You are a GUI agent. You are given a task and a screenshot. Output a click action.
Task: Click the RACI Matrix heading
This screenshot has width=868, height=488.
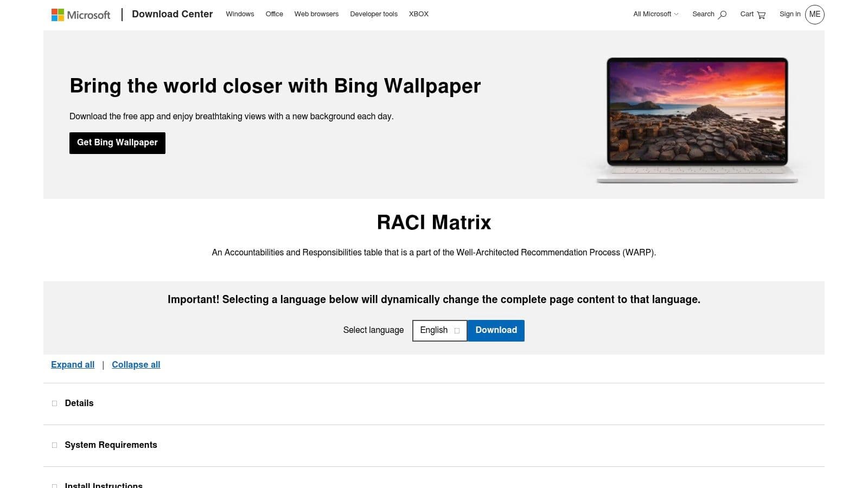(434, 223)
